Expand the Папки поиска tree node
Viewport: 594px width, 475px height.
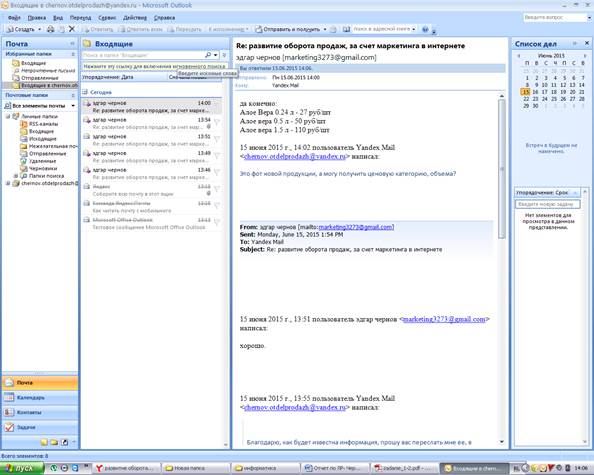16,176
